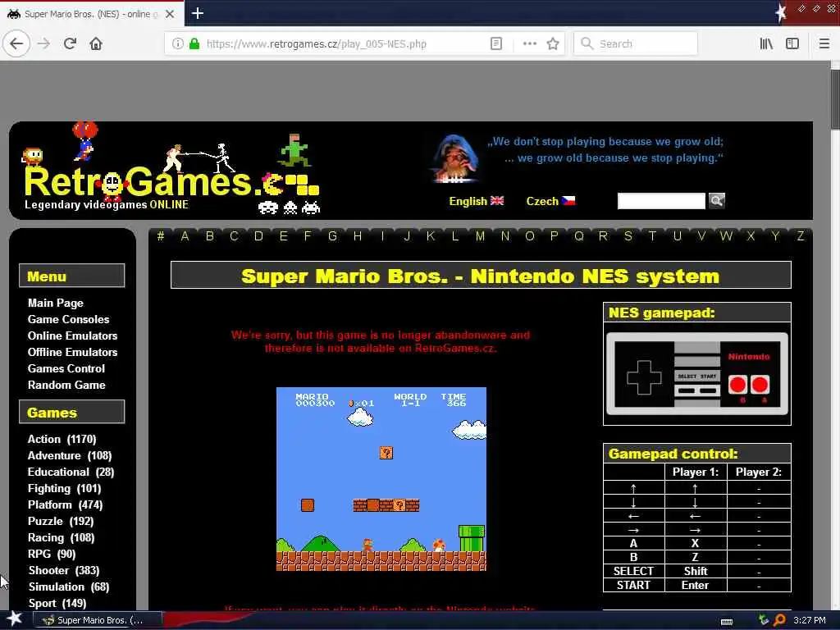Show sidebars icon in browser toolbar

pyautogui.click(x=792, y=43)
